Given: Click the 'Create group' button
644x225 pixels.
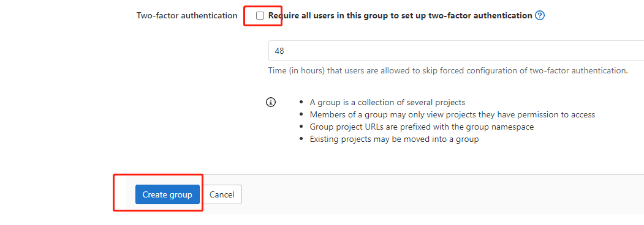Looking at the screenshot, I should tap(167, 194).
